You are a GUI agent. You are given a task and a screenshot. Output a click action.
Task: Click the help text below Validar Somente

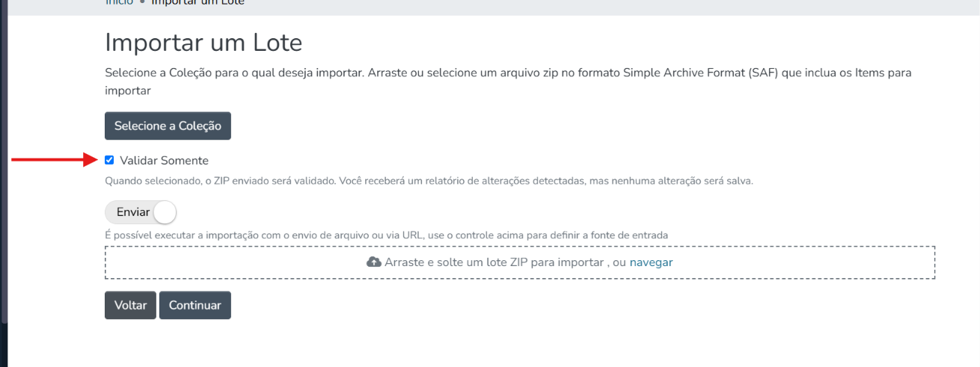pyautogui.click(x=429, y=181)
